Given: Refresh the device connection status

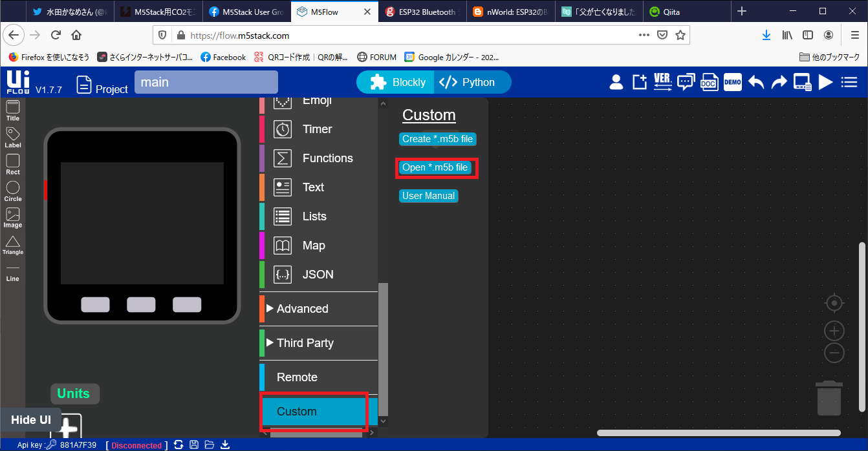Looking at the screenshot, I should point(178,445).
